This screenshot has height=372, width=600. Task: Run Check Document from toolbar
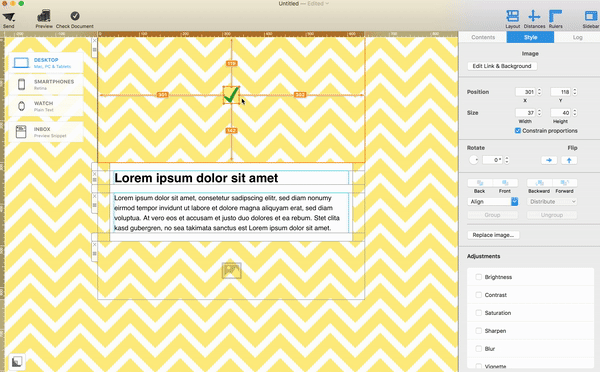75,16
